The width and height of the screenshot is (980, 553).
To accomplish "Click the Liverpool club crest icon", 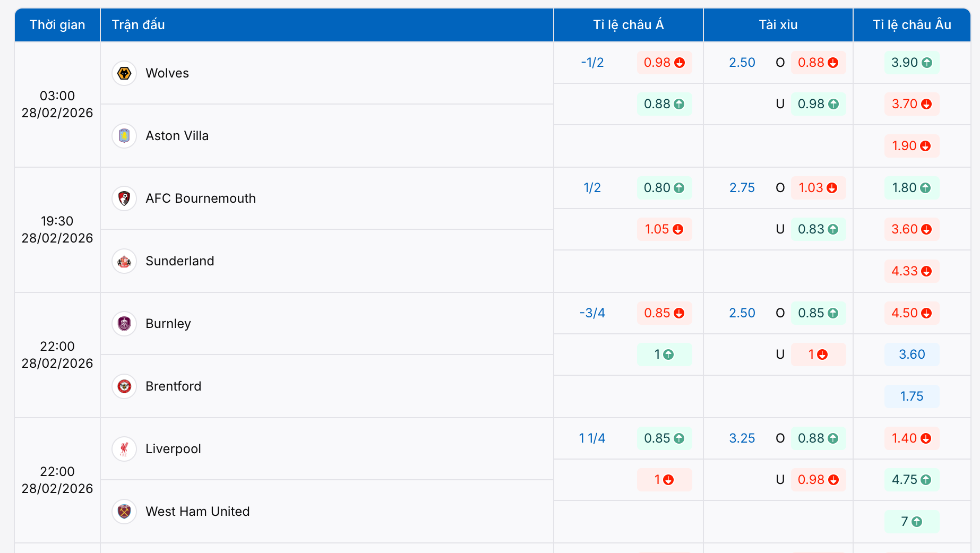I will coord(124,449).
